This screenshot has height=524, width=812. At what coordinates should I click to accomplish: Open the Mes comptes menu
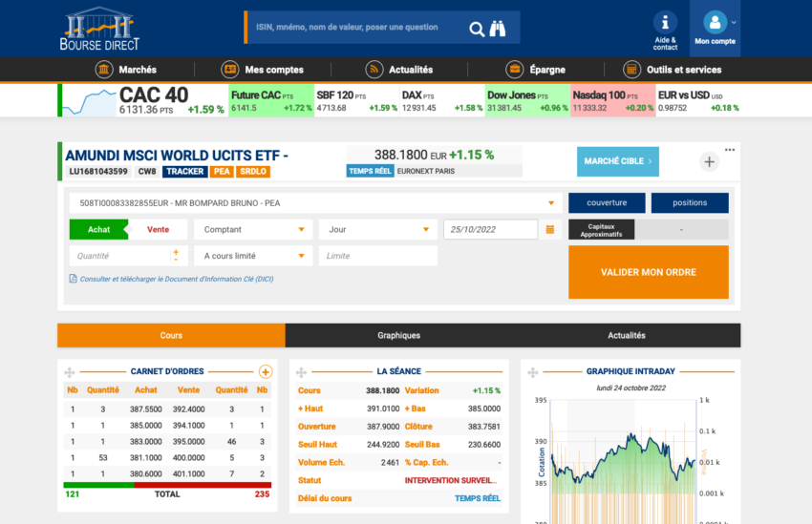pyautogui.click(x=262, y=70)
